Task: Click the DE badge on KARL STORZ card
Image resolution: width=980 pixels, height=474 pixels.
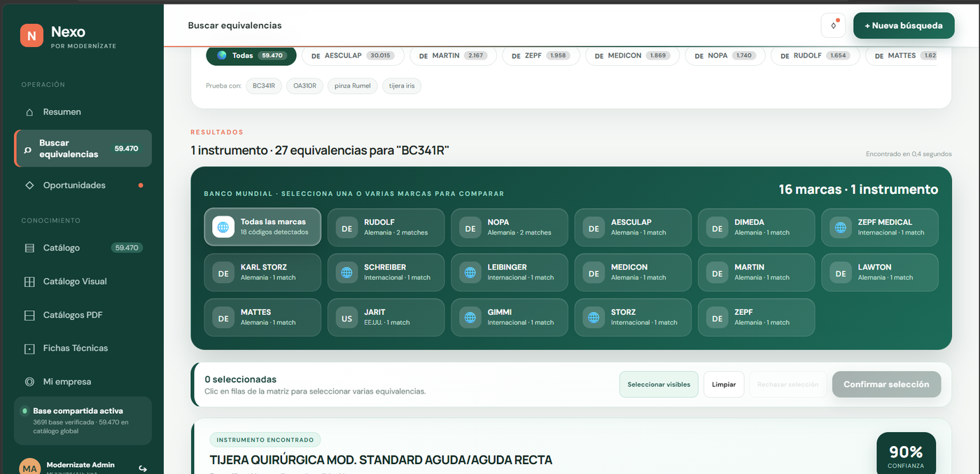Action: coord(223,272)
